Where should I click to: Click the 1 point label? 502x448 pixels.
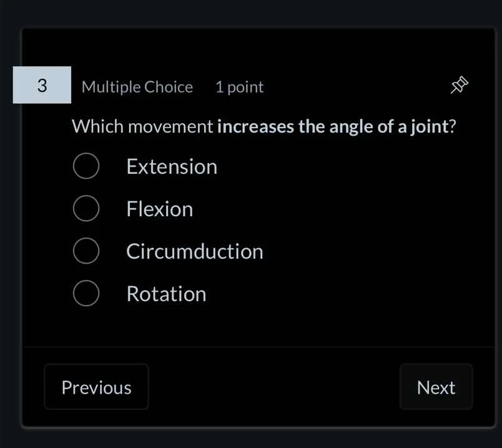tap(239, 87)
